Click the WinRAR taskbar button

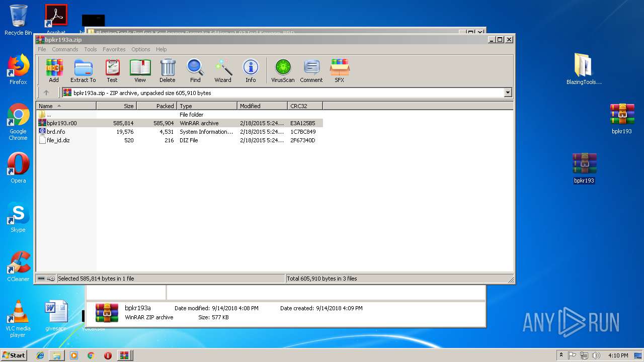124,355
